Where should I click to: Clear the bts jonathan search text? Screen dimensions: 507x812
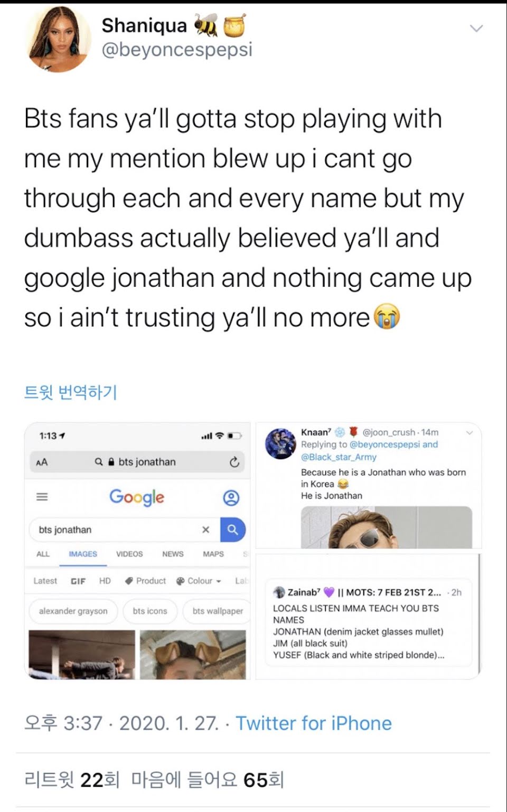pyautogui.click(x=206, y=530)
